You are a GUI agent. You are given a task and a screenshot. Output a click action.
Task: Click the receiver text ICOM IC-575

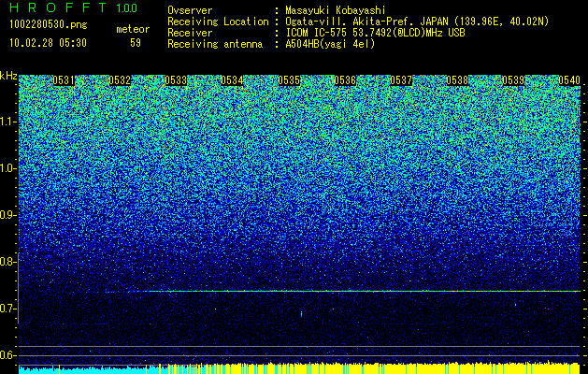point(317,33)
